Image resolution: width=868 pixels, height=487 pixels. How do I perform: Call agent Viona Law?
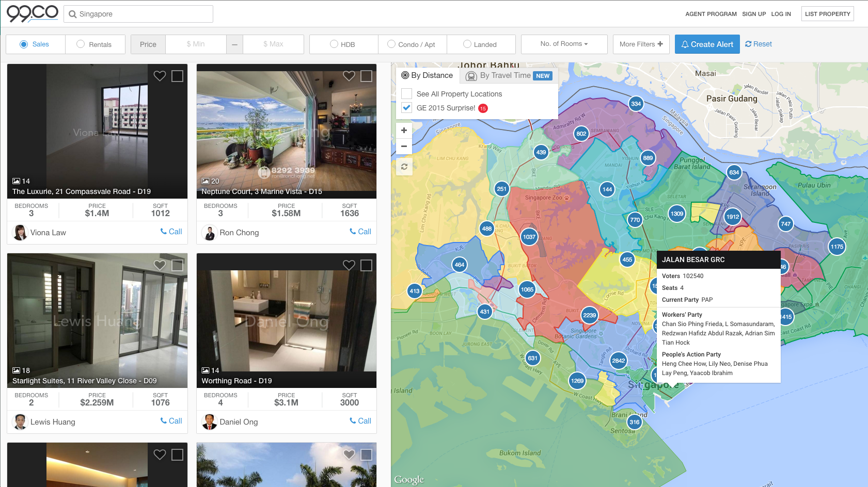coord(171,232)
